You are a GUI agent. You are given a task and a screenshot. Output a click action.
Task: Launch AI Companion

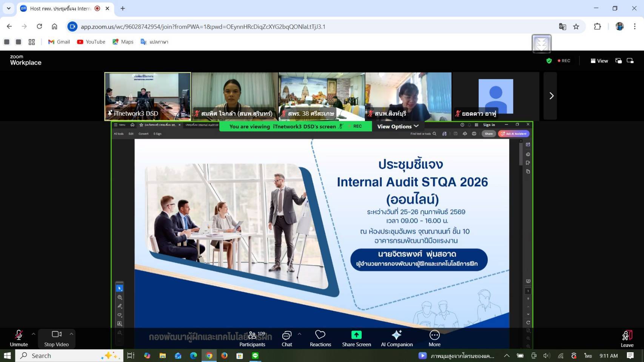tap(397, 338)
